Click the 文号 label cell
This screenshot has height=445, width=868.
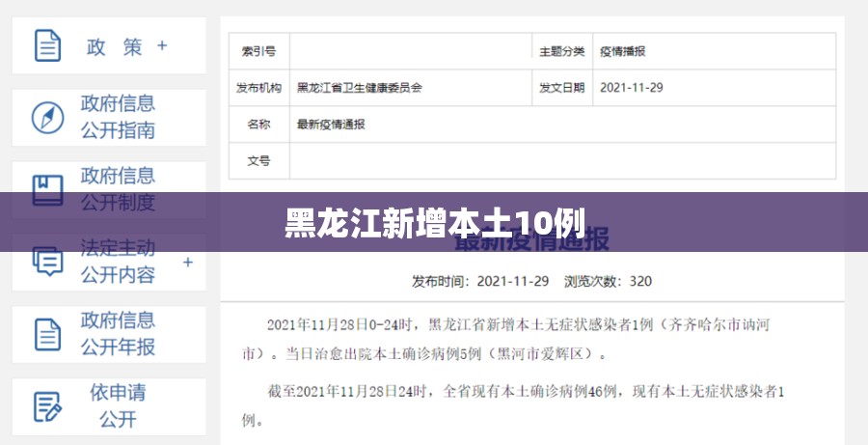pos(259,160)
